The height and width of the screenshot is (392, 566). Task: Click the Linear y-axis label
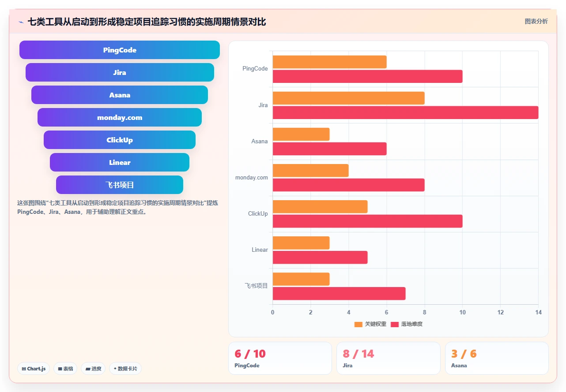point(260,250)
